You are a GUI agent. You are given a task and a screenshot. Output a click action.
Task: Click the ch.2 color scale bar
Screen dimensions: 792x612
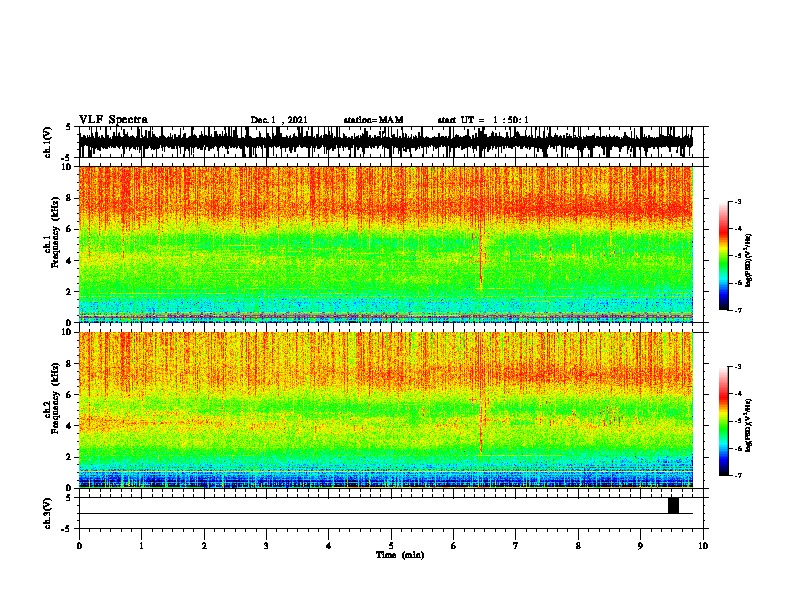[723, 421]
